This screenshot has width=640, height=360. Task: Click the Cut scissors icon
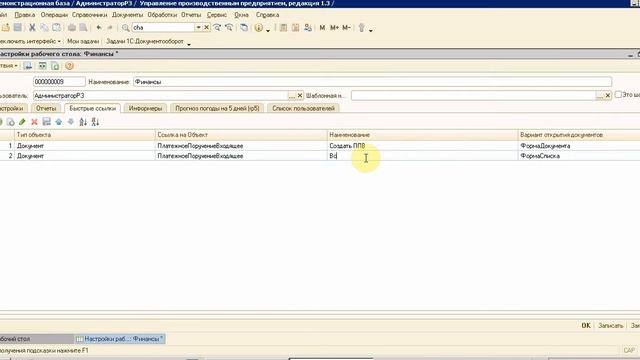click(x=32, y=28)
